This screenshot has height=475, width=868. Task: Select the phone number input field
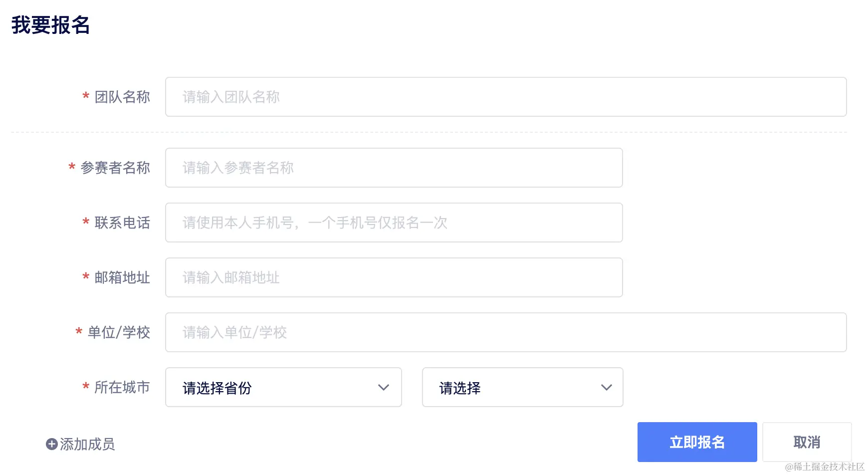click(x=394, y=223)
